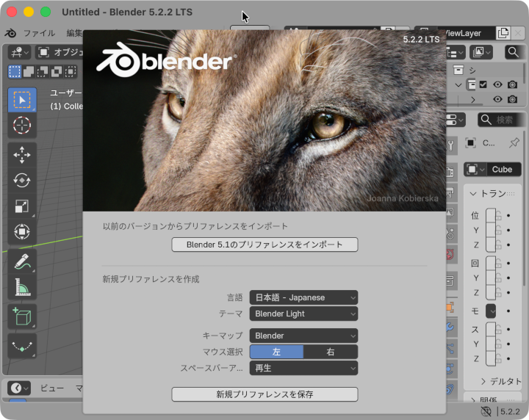
Task: Click the outliner vertical scrollbar
Action: tap(525, 73)
